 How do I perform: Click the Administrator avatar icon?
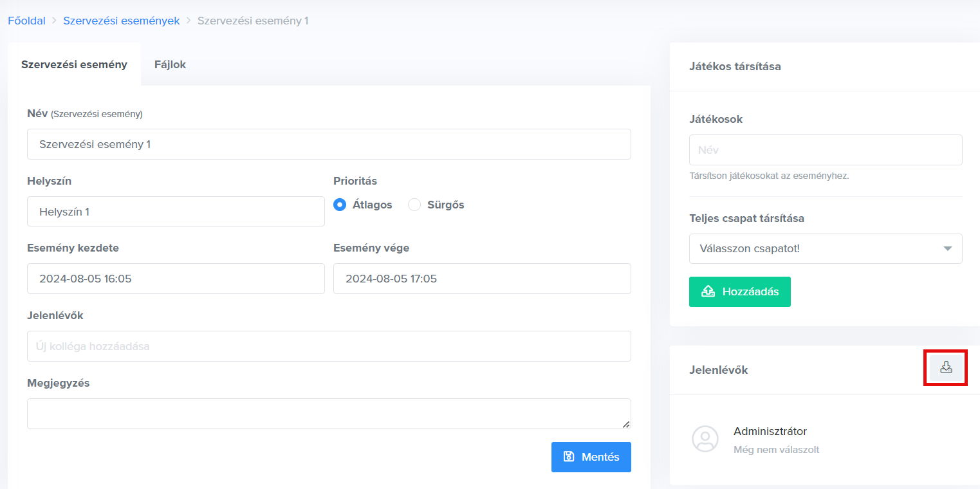pos(705,439)
